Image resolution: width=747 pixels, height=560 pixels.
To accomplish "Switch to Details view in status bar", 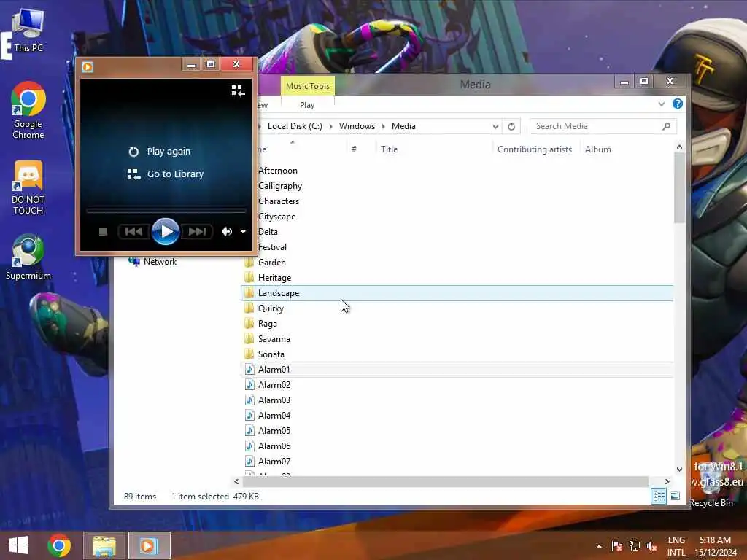I will [659, 496].
